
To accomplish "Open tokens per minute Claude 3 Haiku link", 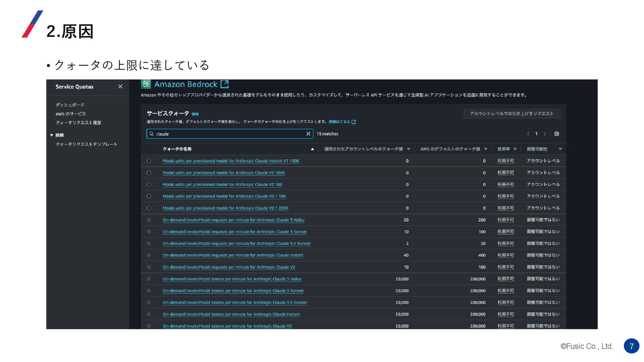I will (x=232, y=279).
